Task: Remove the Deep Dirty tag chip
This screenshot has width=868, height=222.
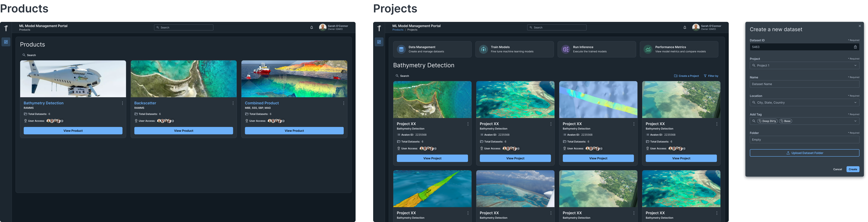Action: [x=767, y=121]
